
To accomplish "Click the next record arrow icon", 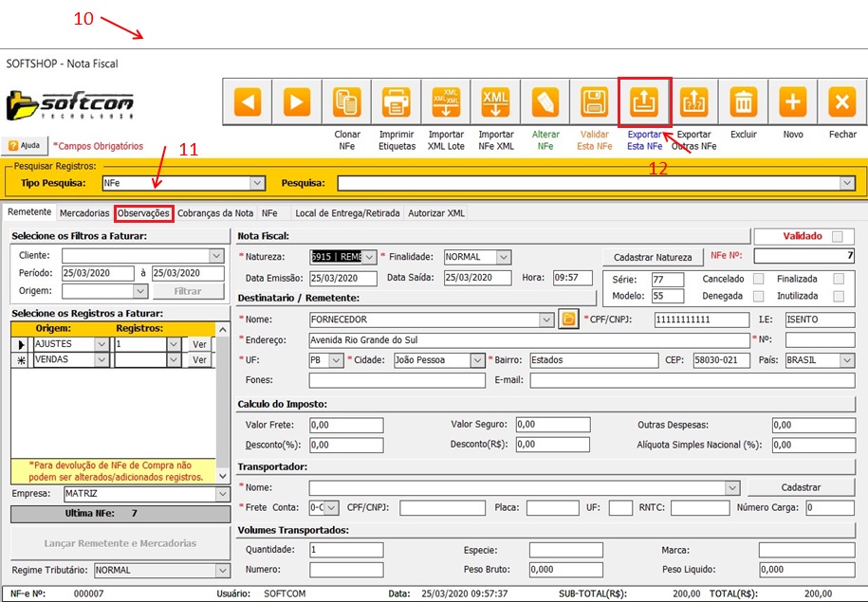I will click(x=297, y=101).
